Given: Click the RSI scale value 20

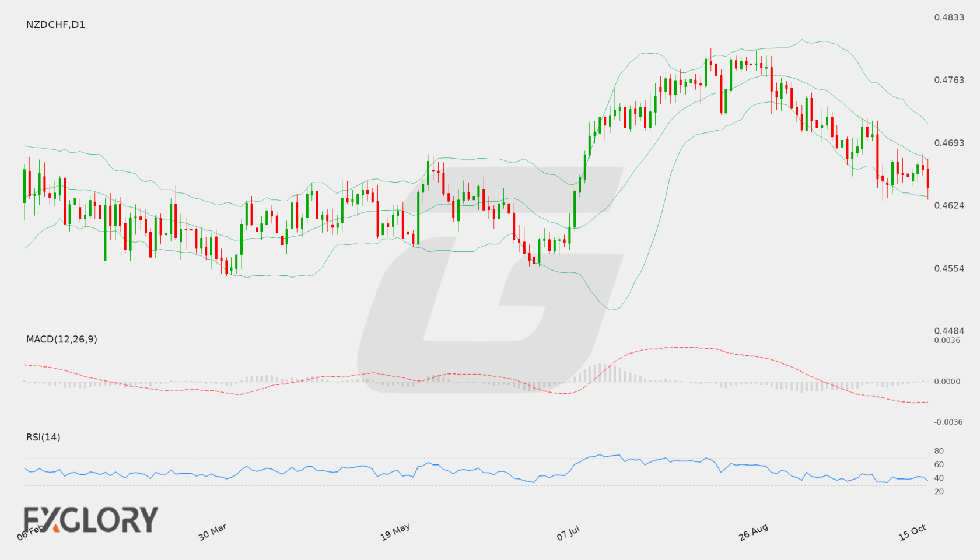Looking at the screenshot, I should pyautogui.click(x=939, y=491).
